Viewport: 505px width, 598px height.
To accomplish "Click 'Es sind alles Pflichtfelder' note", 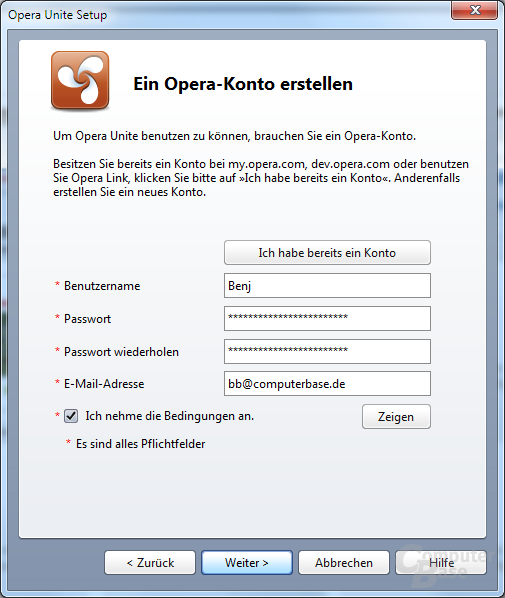I will [x=140, y=444].
